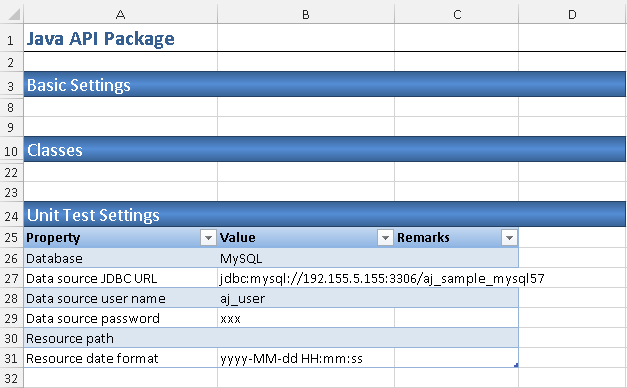Select the aj_user value cell
The height and width of the screenshot is (388, 627).
[x=306, y=298]
